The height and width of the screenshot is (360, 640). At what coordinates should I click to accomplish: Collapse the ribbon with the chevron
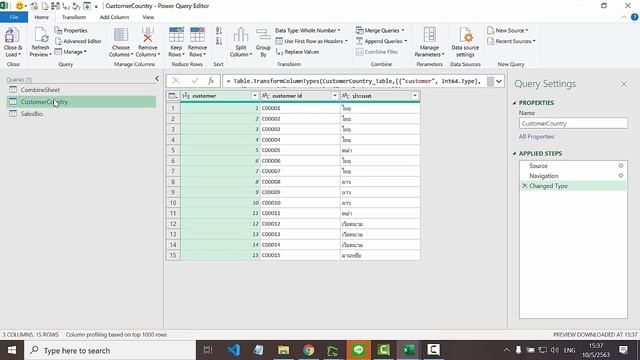click(624, 17)
